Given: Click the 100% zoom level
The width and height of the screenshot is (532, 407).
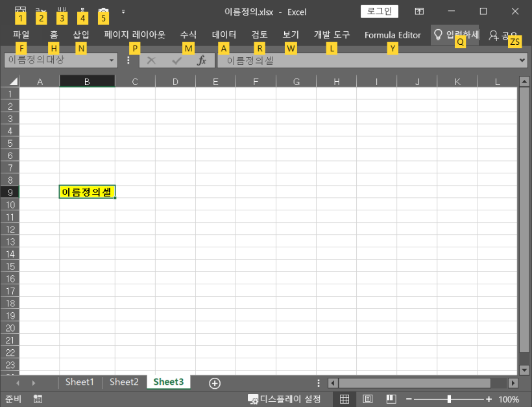Looking at the screenshot, I should coord(508,399).
